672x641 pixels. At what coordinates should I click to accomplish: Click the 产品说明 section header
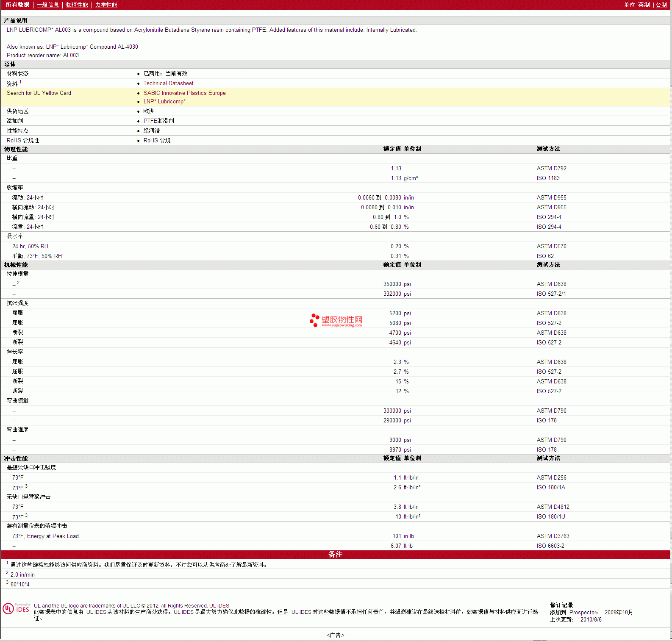click(x=16, y=20)
